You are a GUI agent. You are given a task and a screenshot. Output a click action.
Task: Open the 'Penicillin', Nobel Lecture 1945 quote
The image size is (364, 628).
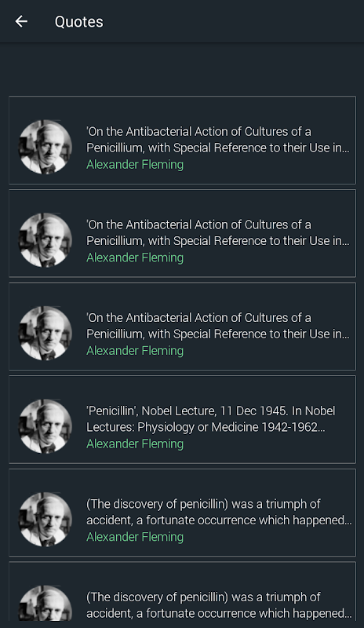(x=182, y=419)
